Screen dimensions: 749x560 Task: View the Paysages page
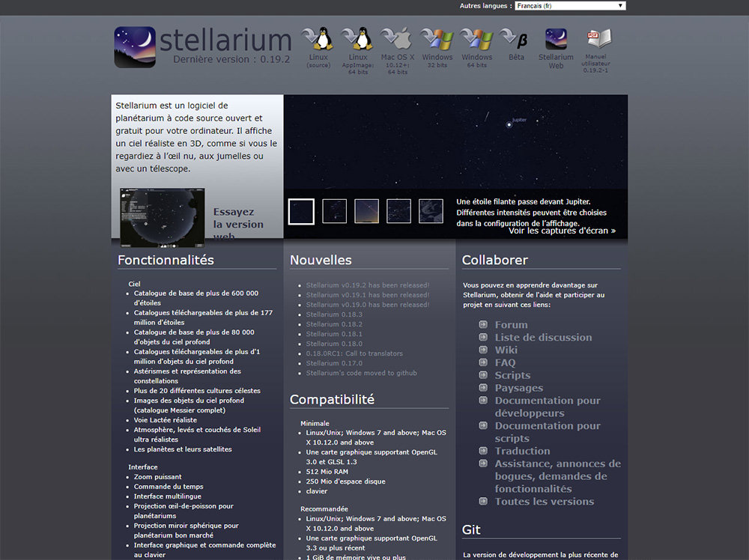click(519, 388)
